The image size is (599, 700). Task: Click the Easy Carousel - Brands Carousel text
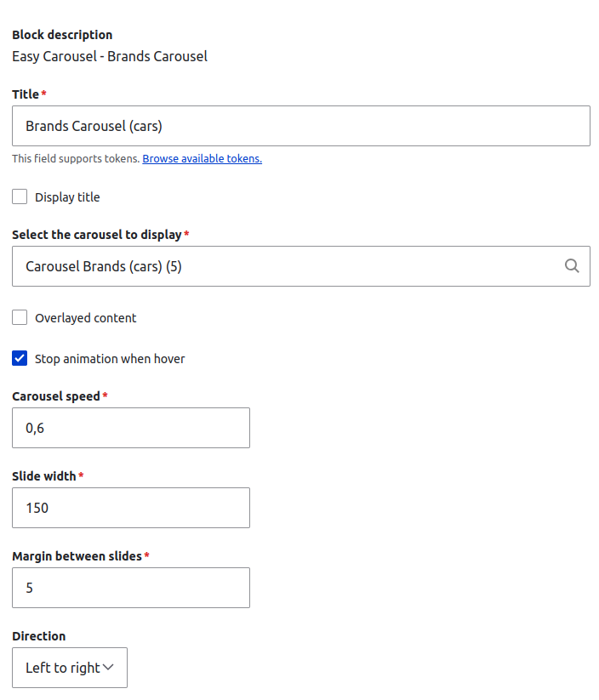109,56
